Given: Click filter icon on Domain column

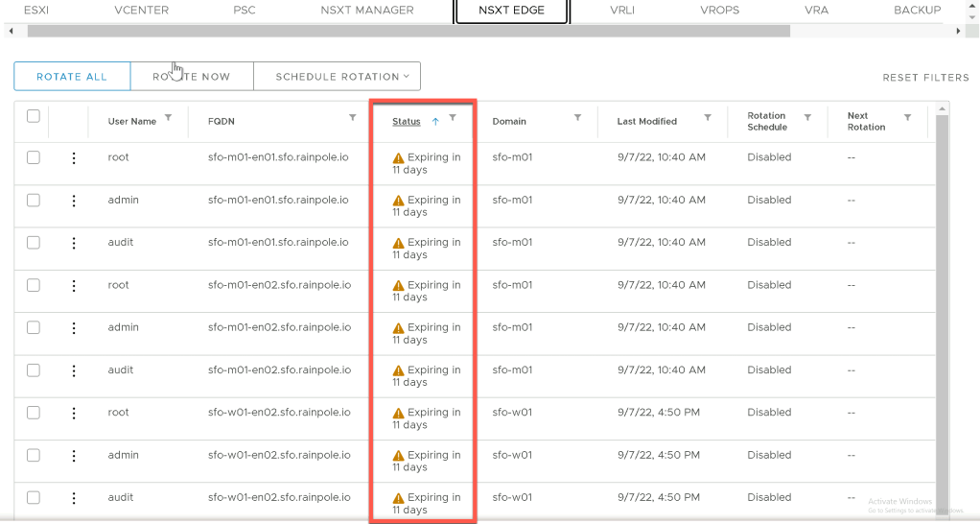Looking at the screenshot, I should point(577,118).
